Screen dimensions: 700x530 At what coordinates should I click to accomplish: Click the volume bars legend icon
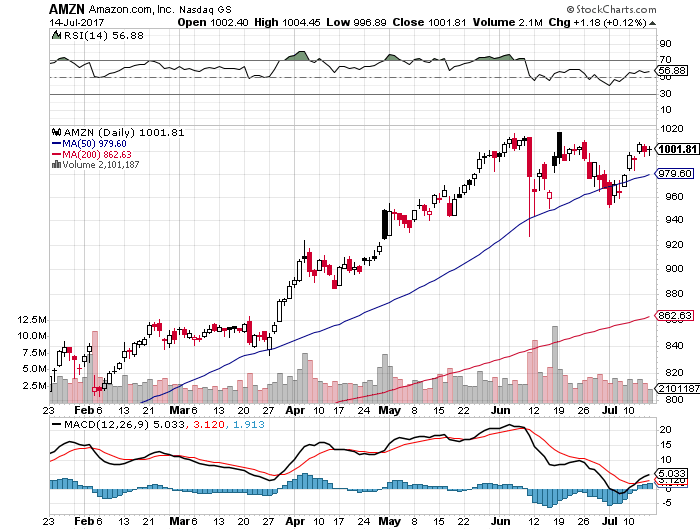coord(57,165)
